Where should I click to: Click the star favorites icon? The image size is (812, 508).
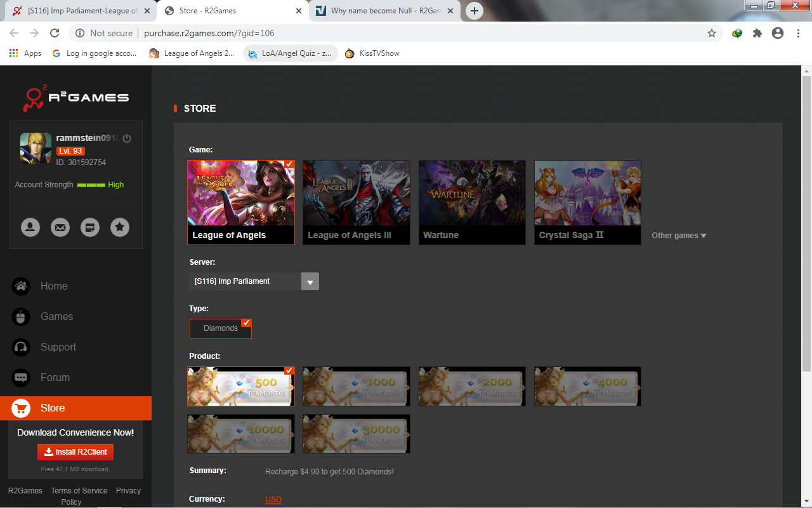pos(120,227)
